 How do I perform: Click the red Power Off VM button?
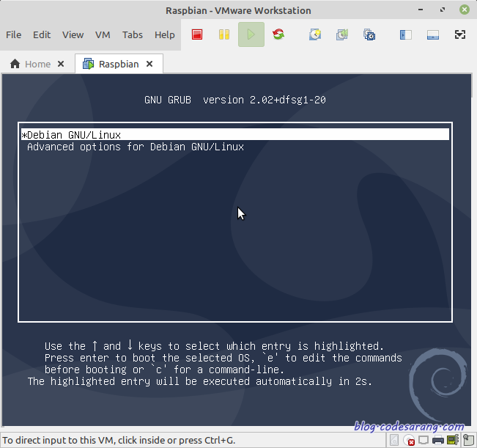tap(197, 34)
